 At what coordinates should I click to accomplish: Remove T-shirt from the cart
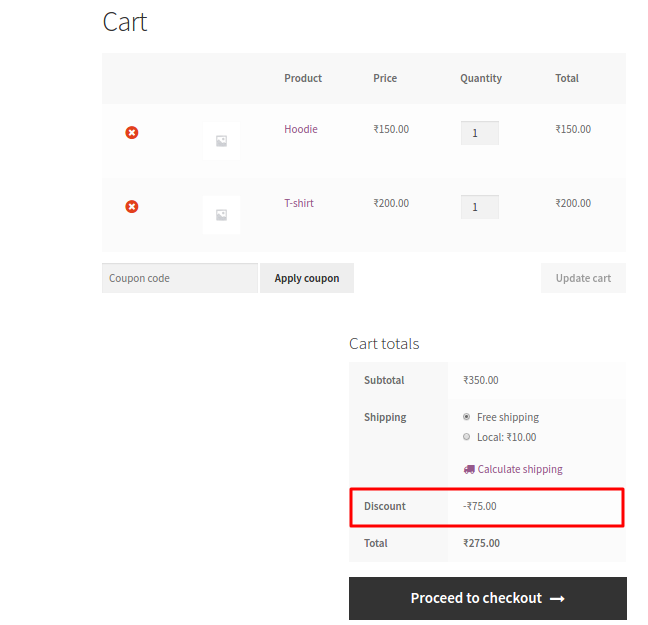coord(132,207)
